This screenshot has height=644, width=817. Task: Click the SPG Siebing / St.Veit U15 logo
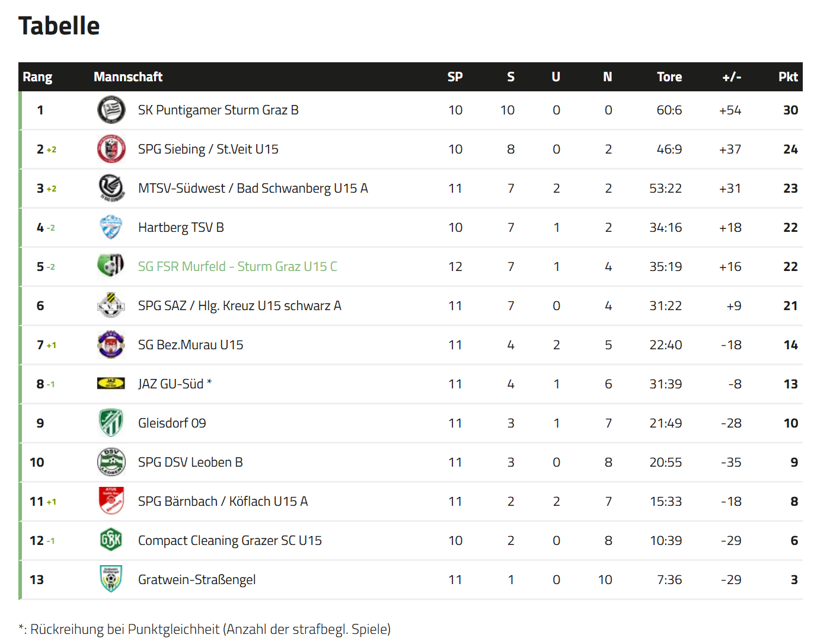(111, 149)
